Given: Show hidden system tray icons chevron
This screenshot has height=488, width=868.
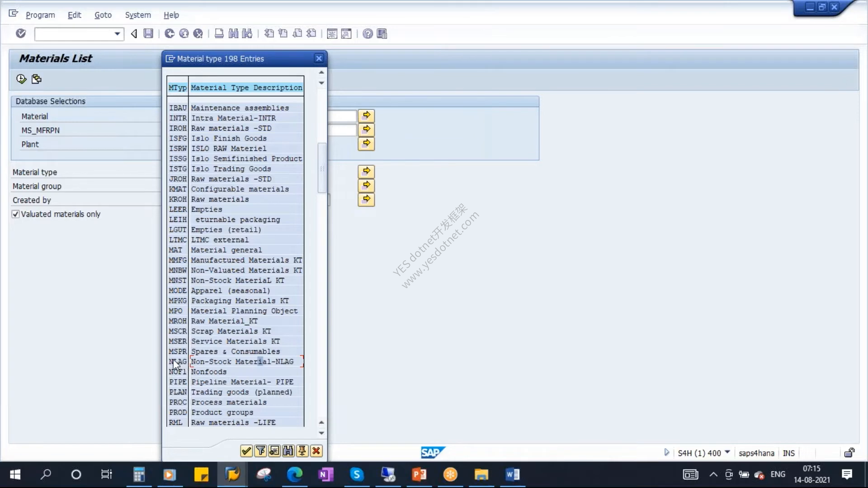Looking at the screenshot, I should point(713,474).
